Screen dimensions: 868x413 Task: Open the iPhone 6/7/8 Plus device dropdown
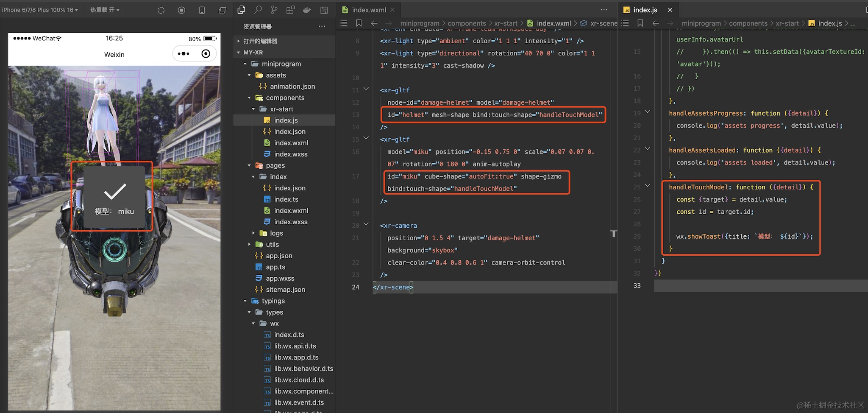point(40,10)
